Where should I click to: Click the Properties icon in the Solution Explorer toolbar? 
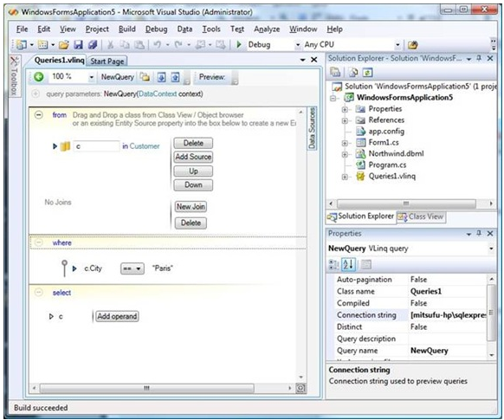(336, 72)
